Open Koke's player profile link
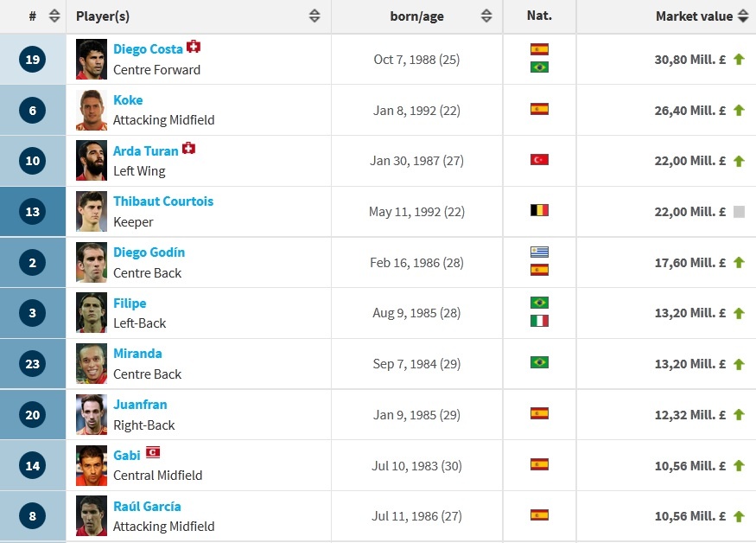This screenshot has width=756, height=543. pyautogui.click(x=128, y=100)
